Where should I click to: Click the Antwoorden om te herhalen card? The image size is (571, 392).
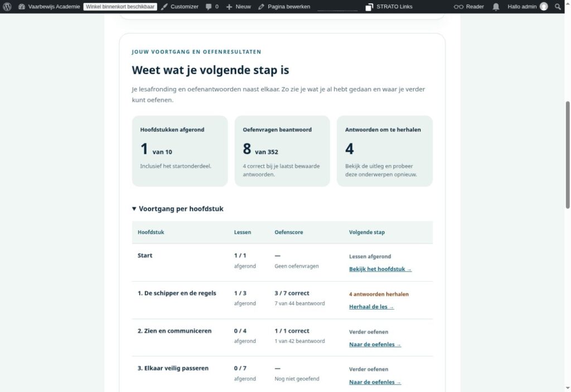(385, 151)
